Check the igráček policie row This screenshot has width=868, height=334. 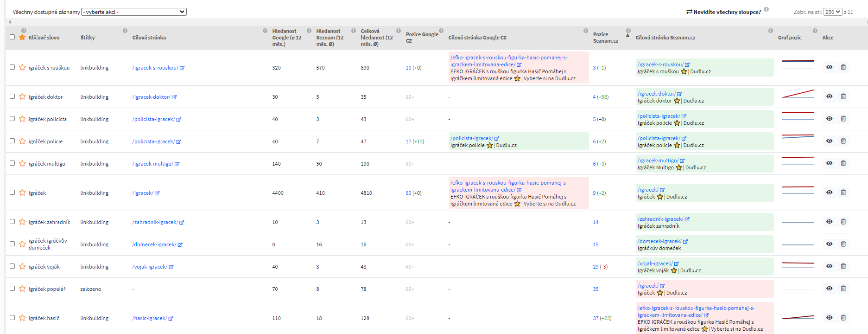pos(12,141)
